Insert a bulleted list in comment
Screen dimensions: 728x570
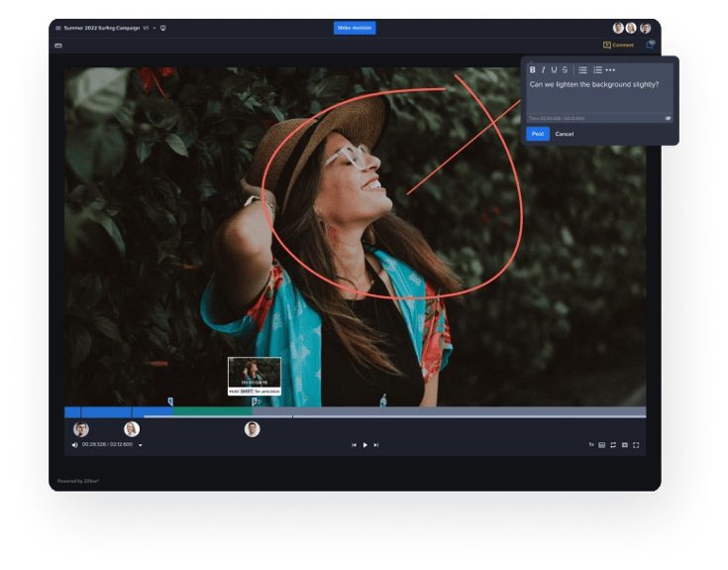(582, 70)
